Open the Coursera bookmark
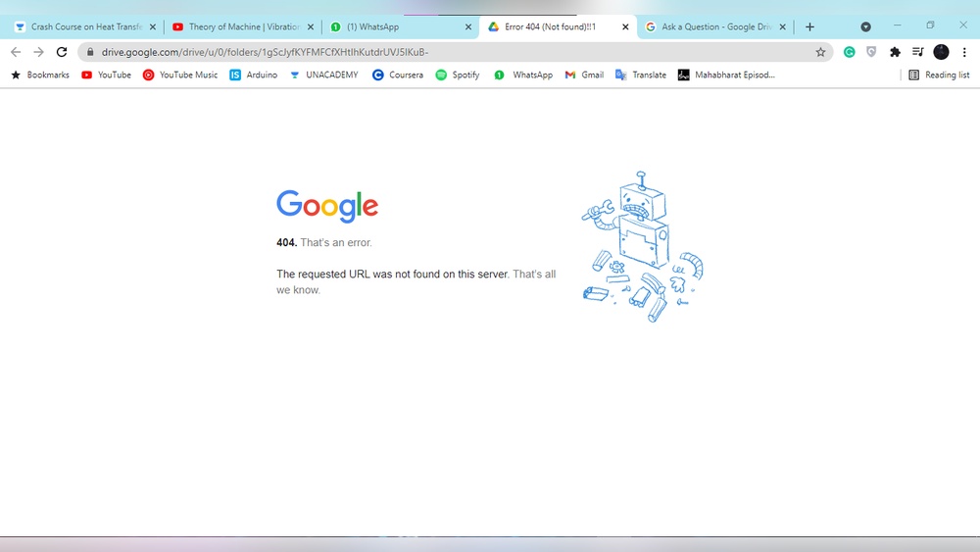Image resolution: width=980 pixels, height=552 pixels. coord(398,75)
